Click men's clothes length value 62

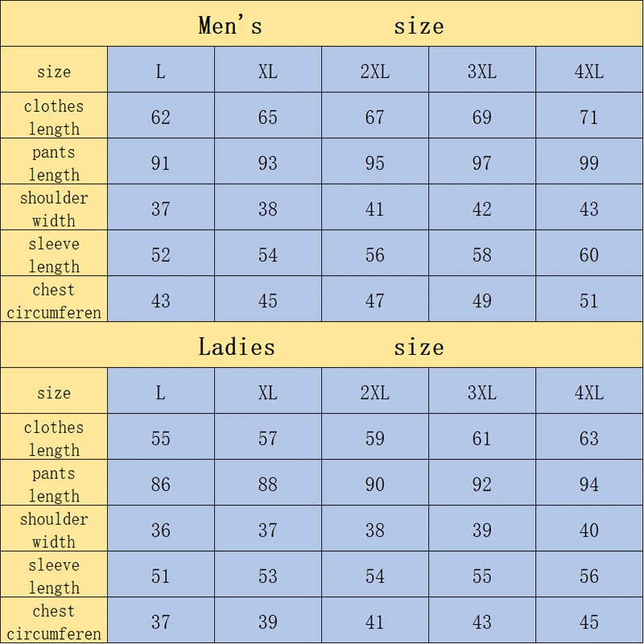click(x=161, y=118)
